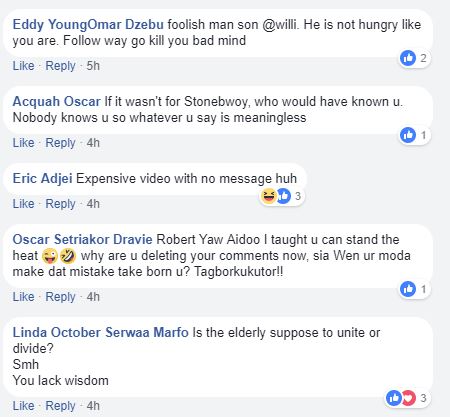Like Acquah Oscar's comment
The width and height of the screenshot is (450, 417).
23,143
